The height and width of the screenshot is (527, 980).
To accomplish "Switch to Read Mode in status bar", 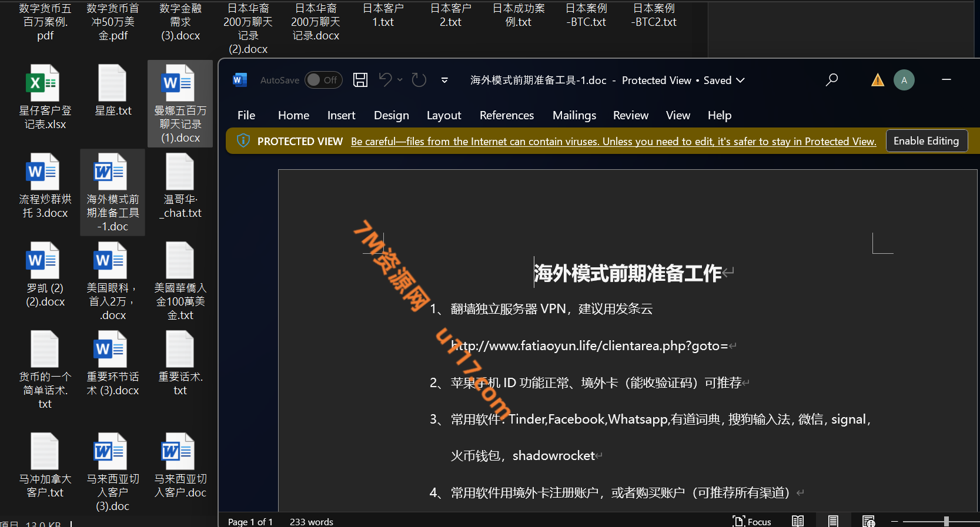I will [798, 521].
